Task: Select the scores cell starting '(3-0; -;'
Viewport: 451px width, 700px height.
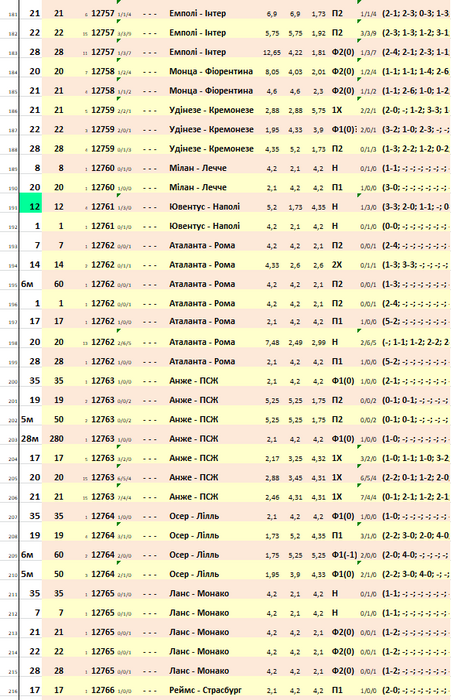Action: click(x=415, y=188)
